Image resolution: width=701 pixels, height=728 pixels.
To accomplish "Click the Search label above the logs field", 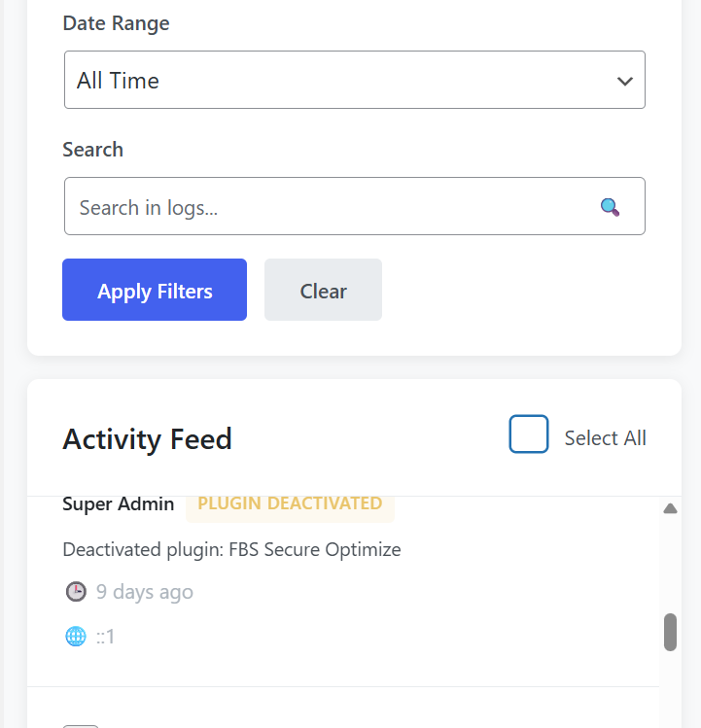I will (x=92, y=150).
